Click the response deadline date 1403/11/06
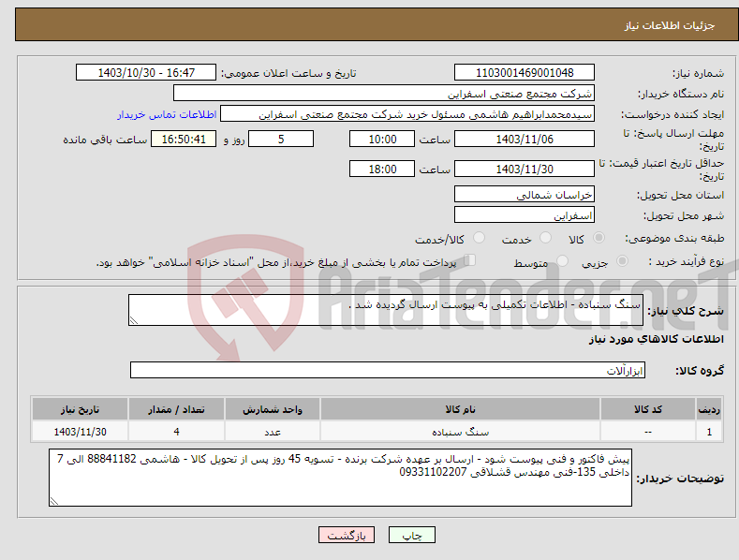Screen dimensions: 739x560 (x=525, y=139)
